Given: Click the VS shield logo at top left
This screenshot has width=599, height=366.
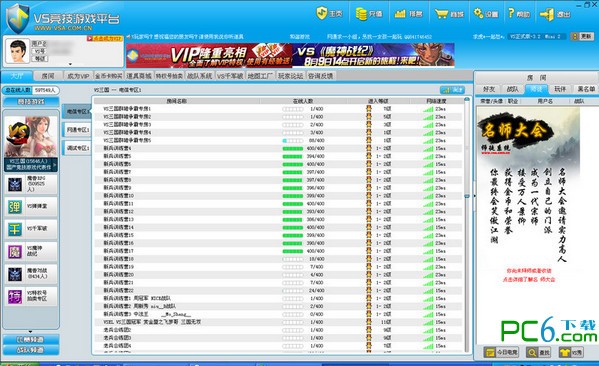Looking at the screenshot, I should [x=18, y=18].
